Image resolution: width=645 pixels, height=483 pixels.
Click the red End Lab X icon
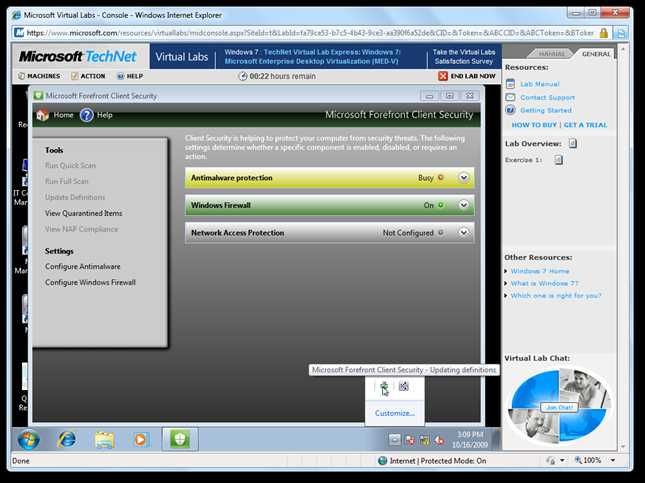(443, 76)
